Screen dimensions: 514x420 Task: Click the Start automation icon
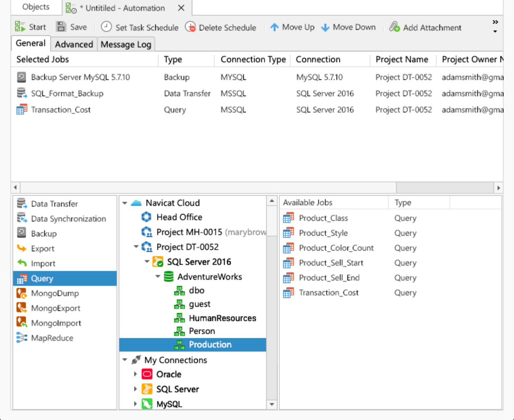[x=20, y=27]
